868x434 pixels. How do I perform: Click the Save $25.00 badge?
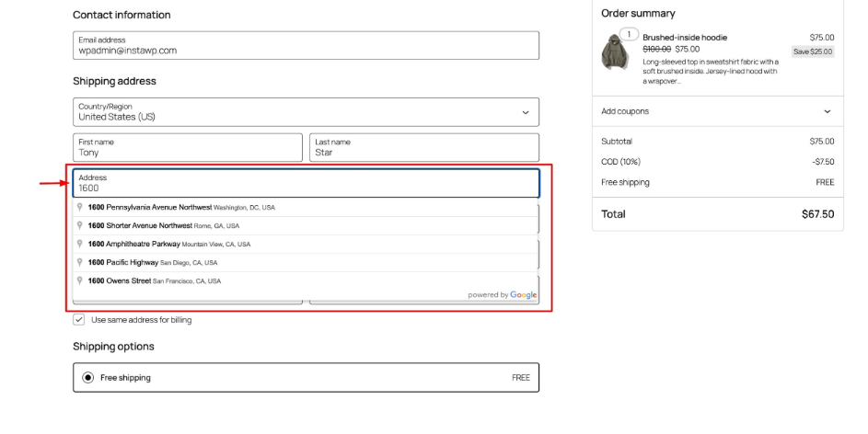pos(813,51)
